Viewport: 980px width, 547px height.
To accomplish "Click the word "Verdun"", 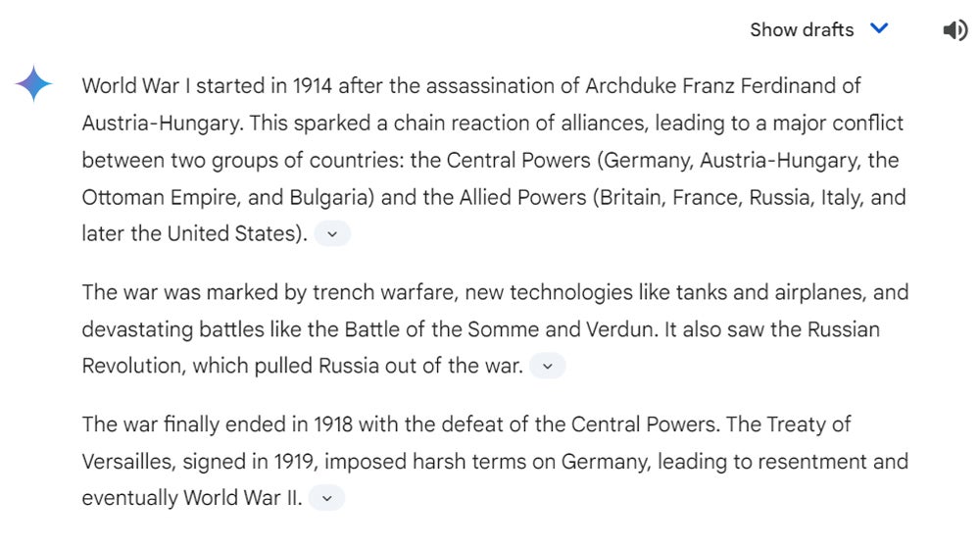I will click(x=621, y=329).
